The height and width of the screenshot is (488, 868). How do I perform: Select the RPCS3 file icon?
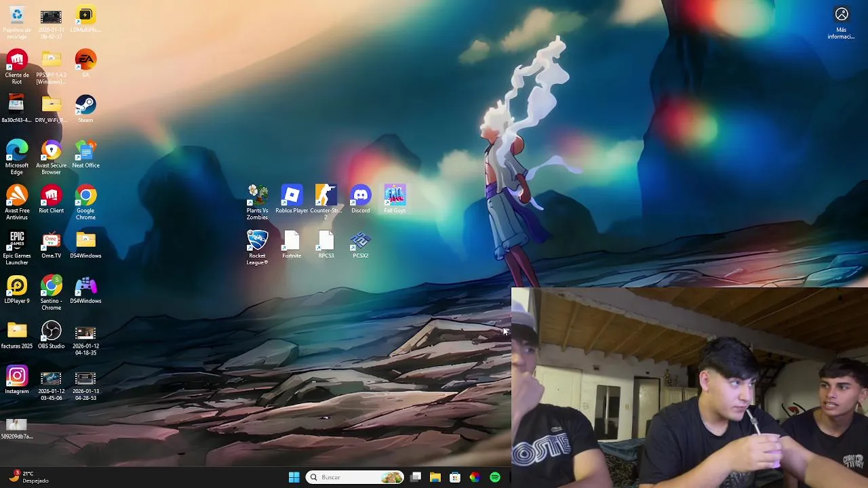point(326,245)
